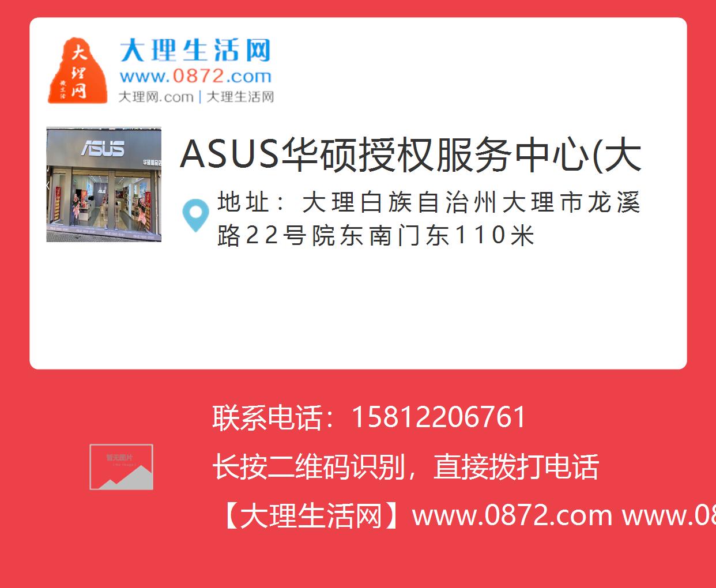Click the 直接拨打电话 text

[x=517, y=467]
